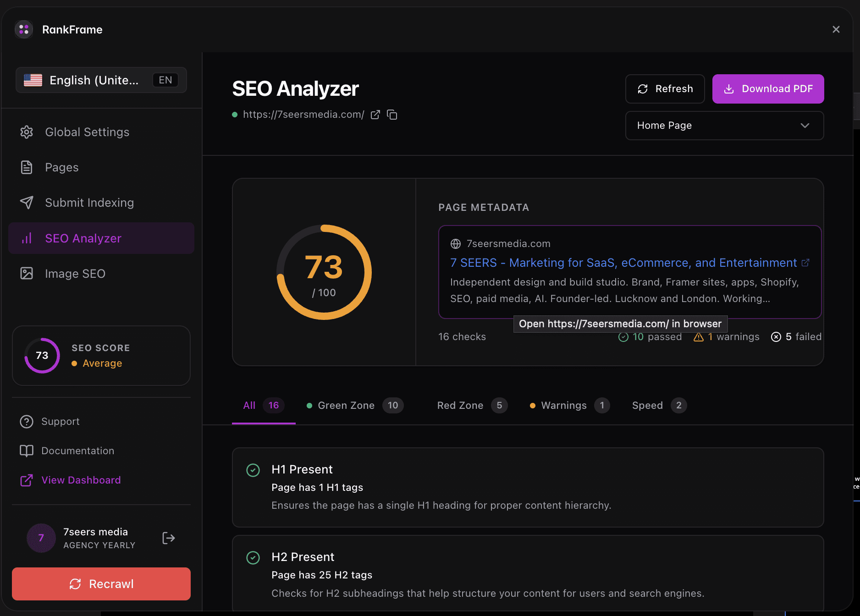Switch to the Speed tab
The image size is (860, 616).
pyautogui.click(x=659, y=406)
